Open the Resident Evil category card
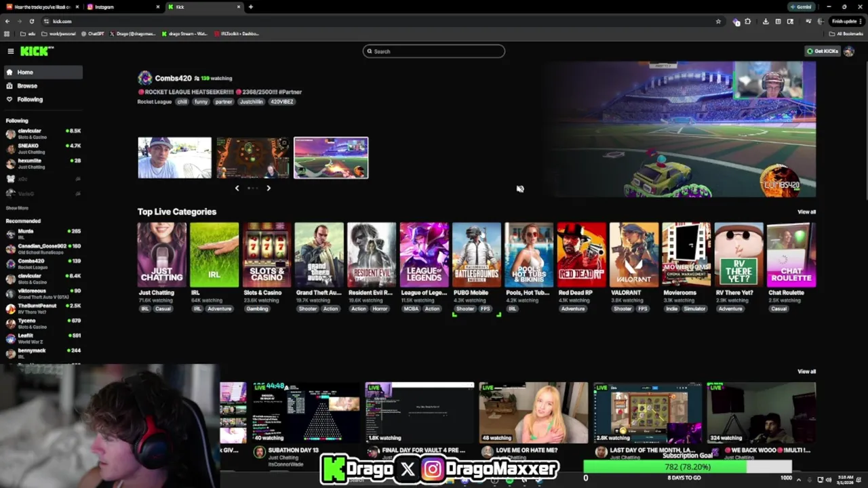868x488 pixels. (372, 255)
